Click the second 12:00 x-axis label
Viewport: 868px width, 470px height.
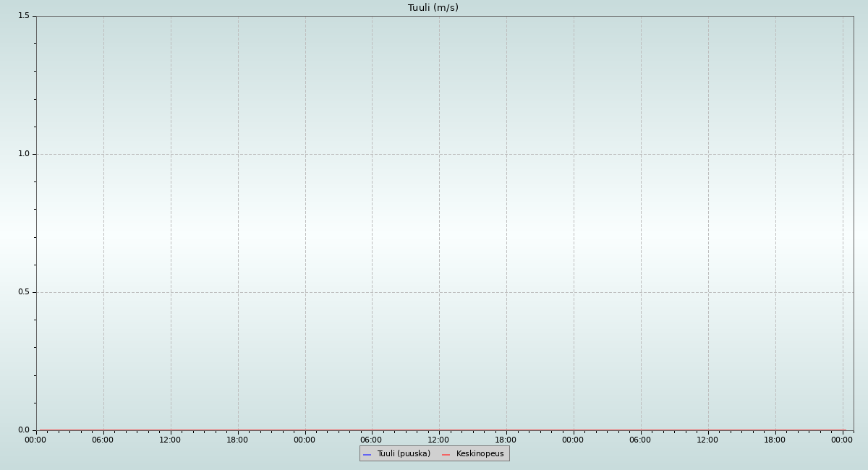pyautogui.click(x=438, y=440)
